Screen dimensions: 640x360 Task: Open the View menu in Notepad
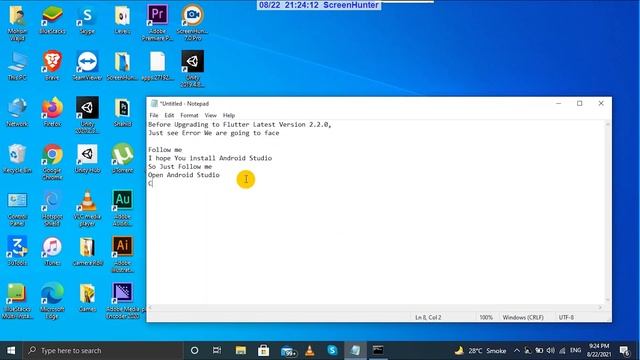pyautogui.click(x=210, y=115)
